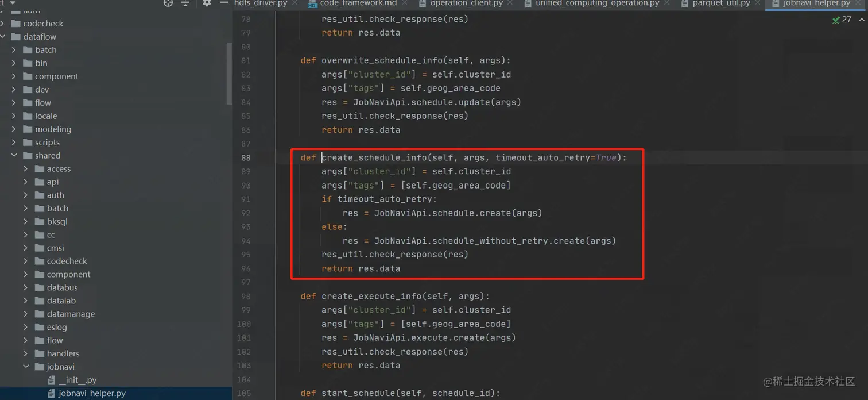
Task: Click the cmsi folder icon
Action: pos(40,248)
